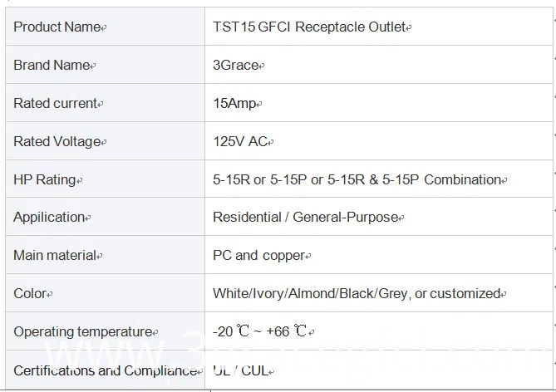Click the 'Operating temperature' label

[82, 332]
